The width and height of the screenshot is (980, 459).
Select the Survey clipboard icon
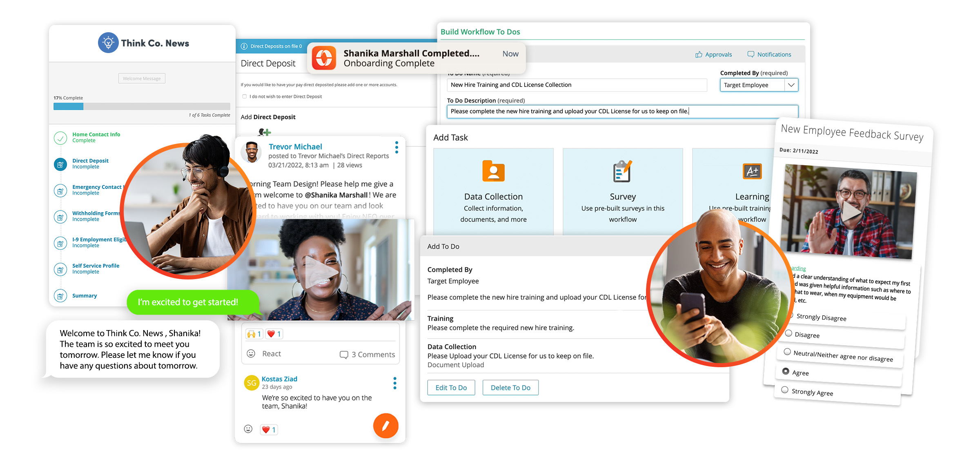[622, 171]
